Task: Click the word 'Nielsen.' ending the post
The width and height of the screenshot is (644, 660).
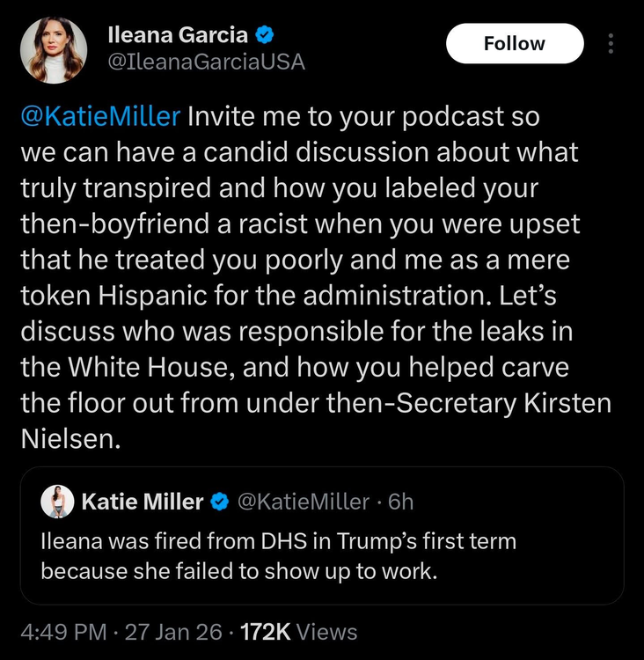Action: [x=69, y=439]
